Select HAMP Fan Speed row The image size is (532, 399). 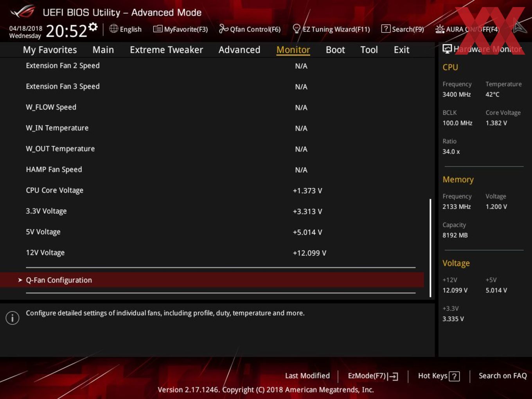(212, 169)
